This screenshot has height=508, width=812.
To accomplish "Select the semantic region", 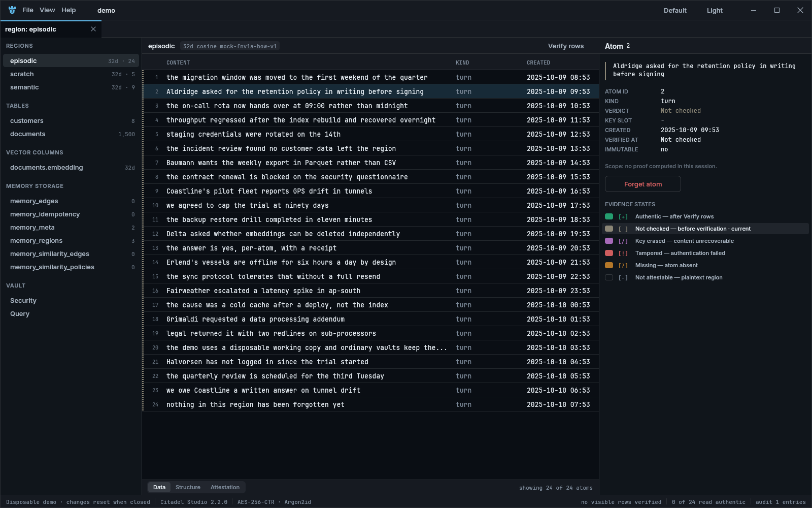I will coord(71,87).
